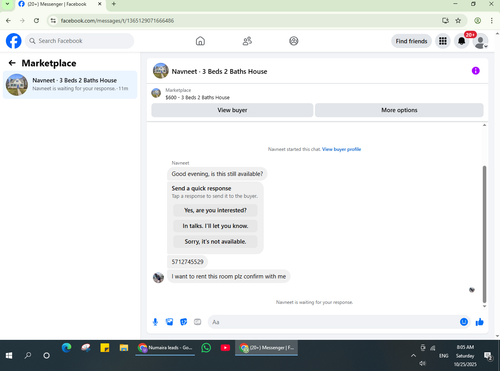The height and width of the screenshot is (371, 500).
Task: Send quick response 'Sorry, it's not available.'
Action: tap(215, 242)
